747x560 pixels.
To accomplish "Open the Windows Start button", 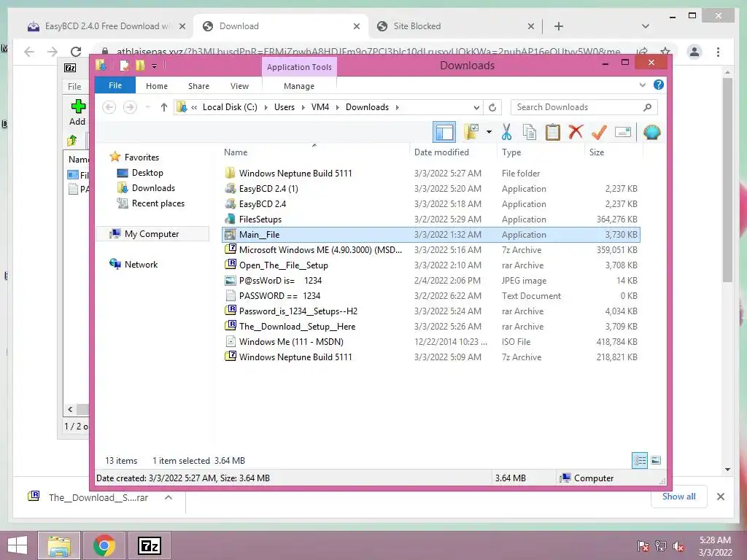I will [18, 545].
